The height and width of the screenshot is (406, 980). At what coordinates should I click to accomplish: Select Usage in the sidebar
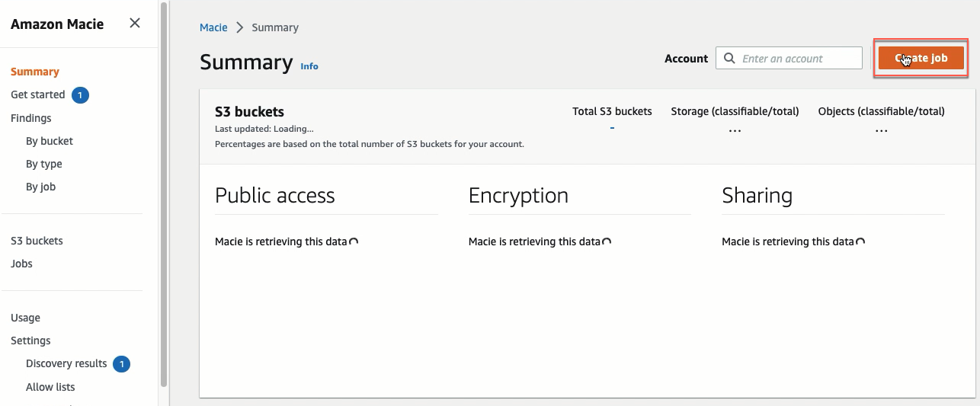click(26, 318)
